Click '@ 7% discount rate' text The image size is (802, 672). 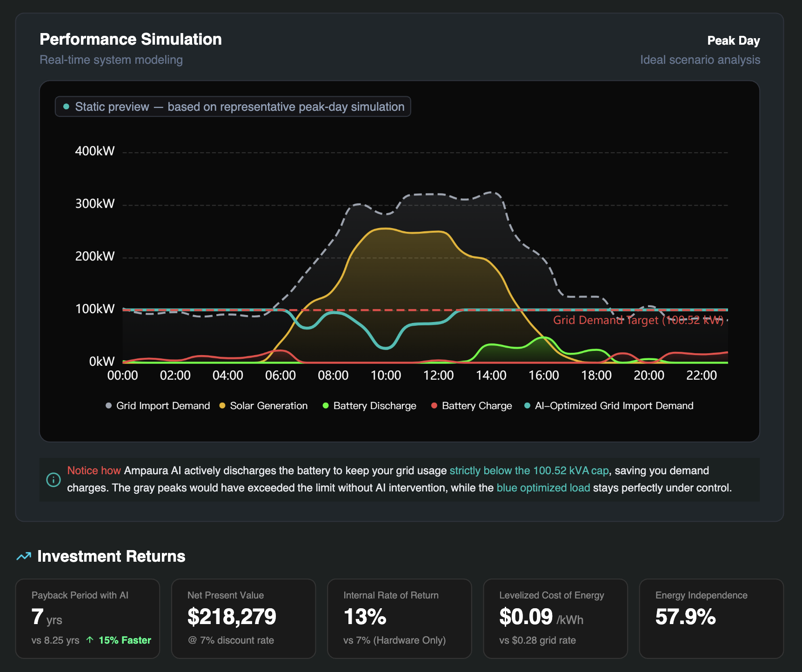click(x=231, y=640)
